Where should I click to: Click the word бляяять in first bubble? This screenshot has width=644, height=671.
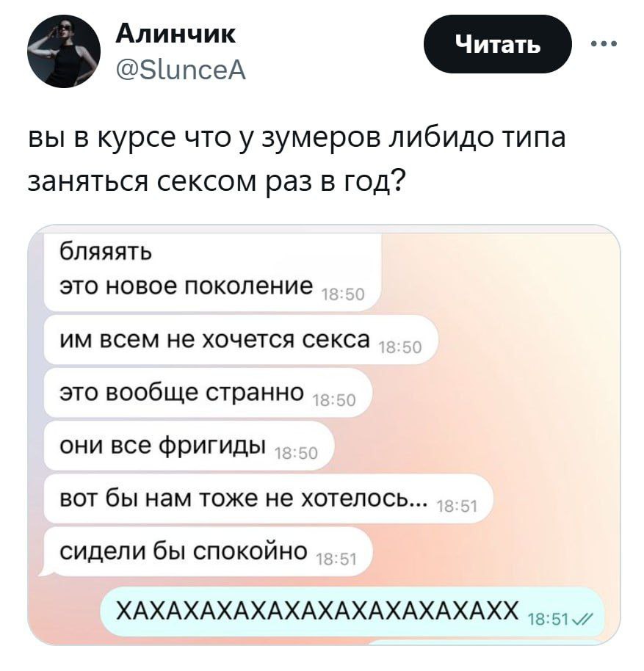click(105, 252)
